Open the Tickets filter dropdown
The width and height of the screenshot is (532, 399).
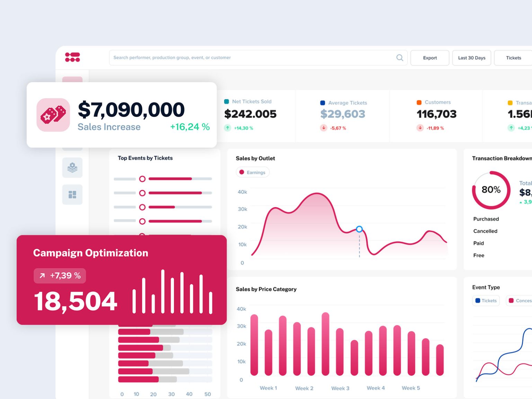(x=513, y=57)
